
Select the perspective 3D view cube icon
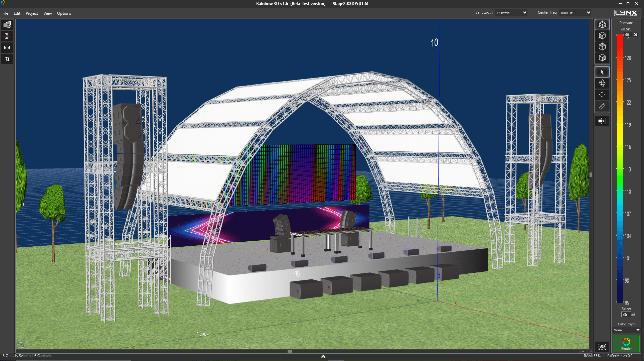pos(602,24)
